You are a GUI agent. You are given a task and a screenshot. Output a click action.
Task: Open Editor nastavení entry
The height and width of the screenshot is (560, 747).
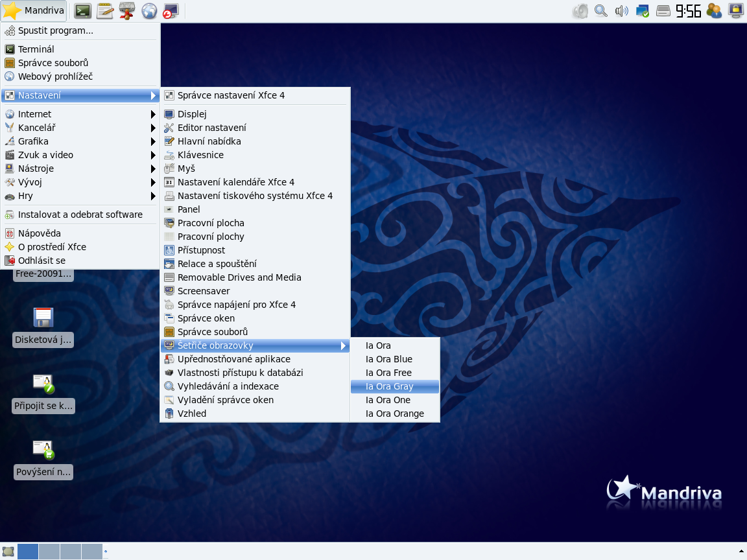(x=255, y=128)
